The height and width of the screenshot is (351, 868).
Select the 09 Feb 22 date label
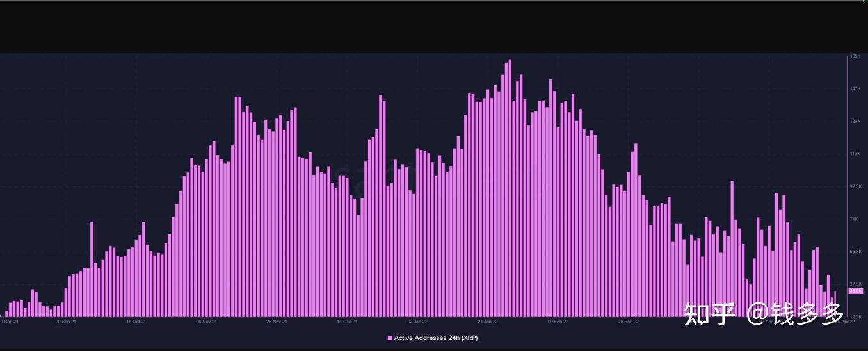click(558, 322)
